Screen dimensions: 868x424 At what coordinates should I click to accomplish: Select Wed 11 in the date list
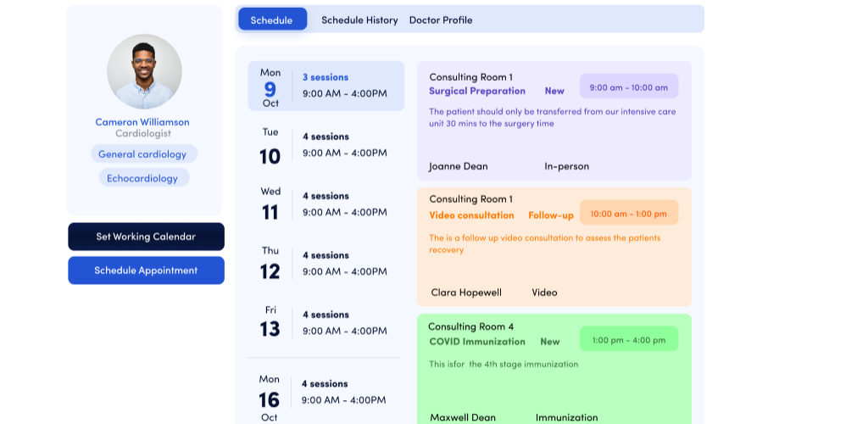tap(326, 206)
